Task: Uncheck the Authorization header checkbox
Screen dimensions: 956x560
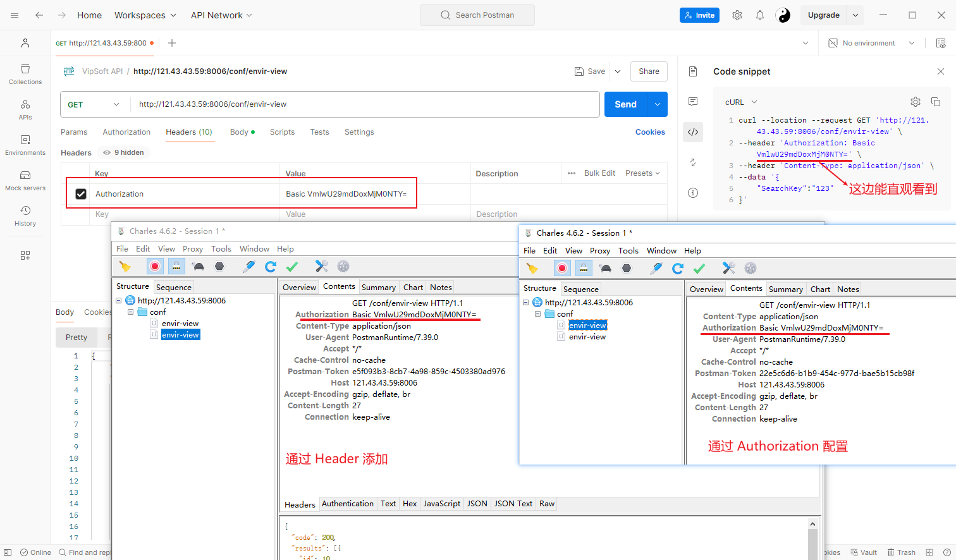Action: pos(81,194)
